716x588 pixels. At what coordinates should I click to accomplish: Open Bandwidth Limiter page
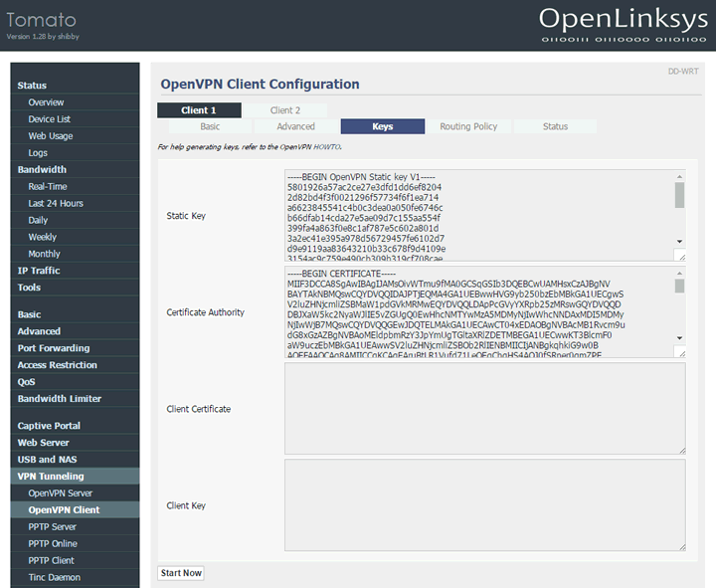coord(75,399)
